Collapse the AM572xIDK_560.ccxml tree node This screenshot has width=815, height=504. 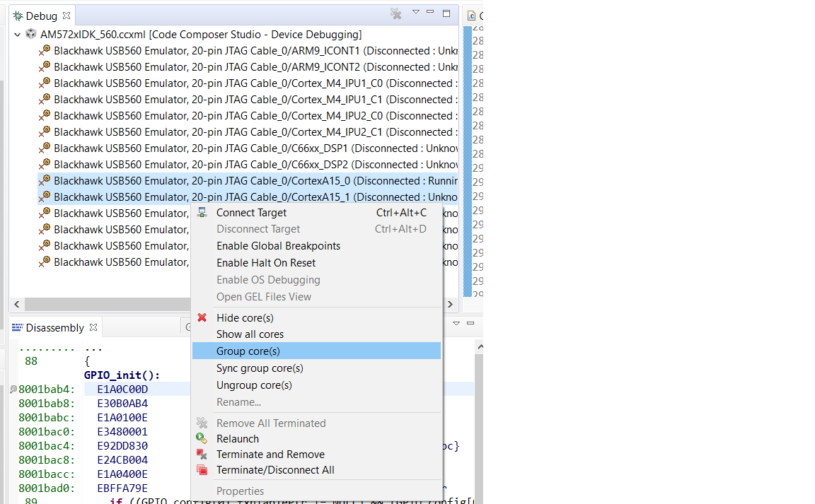[17, 35]
